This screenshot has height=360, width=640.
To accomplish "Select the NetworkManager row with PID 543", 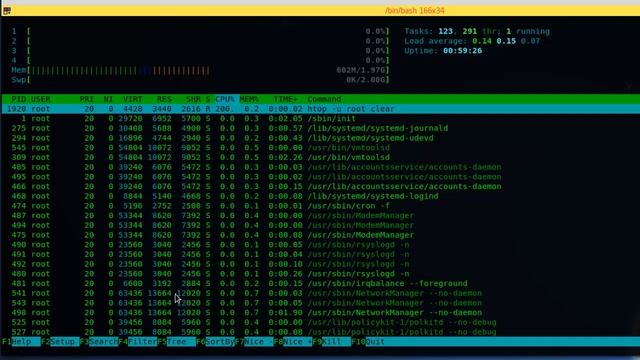I will (x=320, y=303).
